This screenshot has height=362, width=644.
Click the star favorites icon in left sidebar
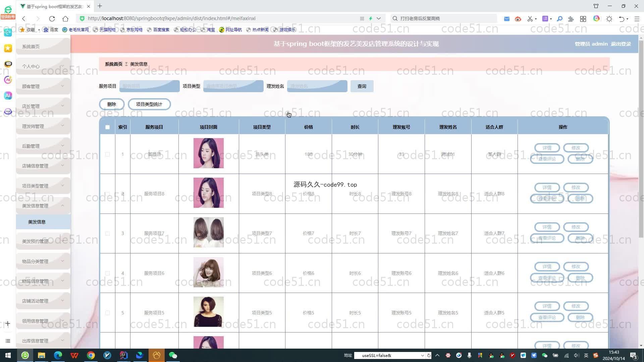[x=8, y=48]
